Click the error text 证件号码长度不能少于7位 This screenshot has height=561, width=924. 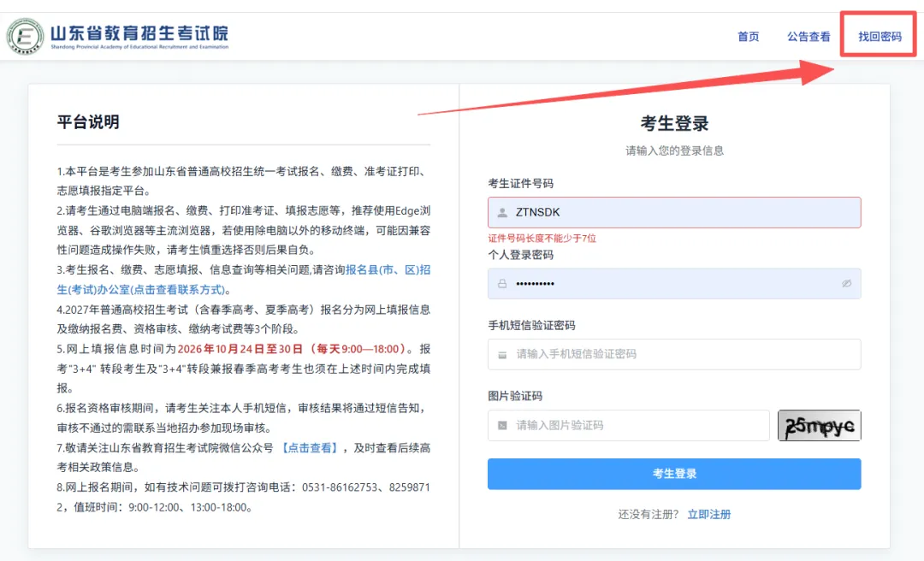click(x=542, y=238)
